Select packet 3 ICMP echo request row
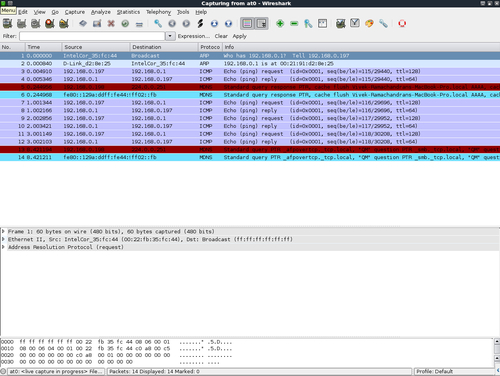 250,71
